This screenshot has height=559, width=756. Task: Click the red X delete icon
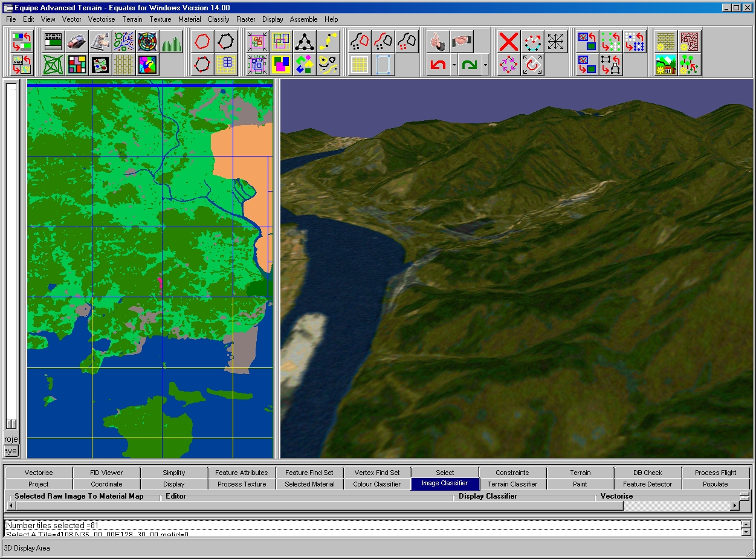tap(509, 42)
